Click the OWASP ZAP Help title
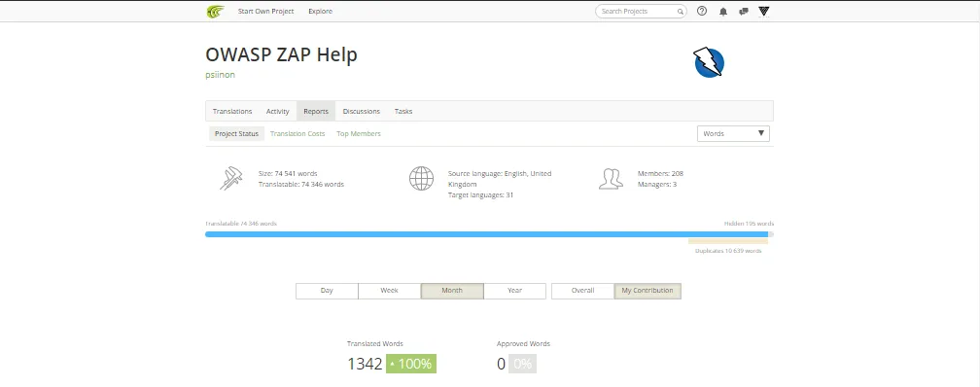980x387 pixels. pos(281,54)
